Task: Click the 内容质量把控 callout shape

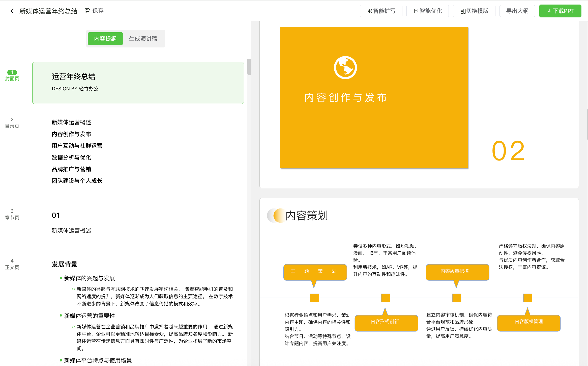Action: (457, 271)
